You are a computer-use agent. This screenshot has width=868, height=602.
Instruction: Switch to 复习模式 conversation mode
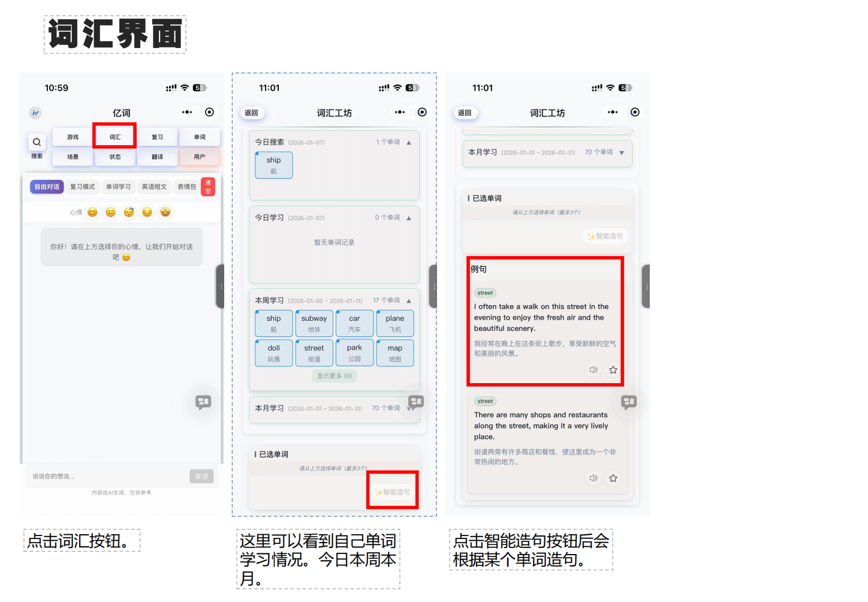tap(83, 186)
